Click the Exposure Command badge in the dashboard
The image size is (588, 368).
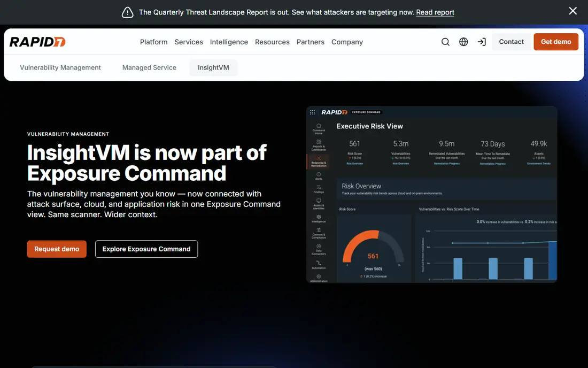366,112
